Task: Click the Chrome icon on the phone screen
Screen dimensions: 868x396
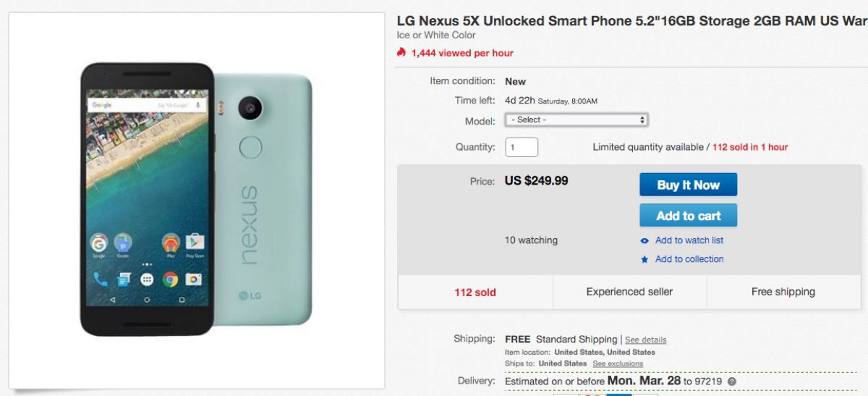Action: click(x=171, y=279)
